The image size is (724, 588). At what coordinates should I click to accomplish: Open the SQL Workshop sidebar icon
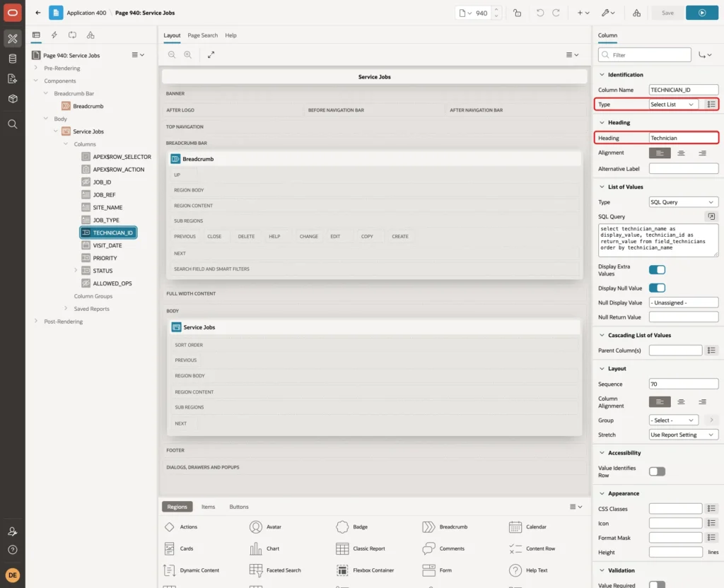(13, 59)
